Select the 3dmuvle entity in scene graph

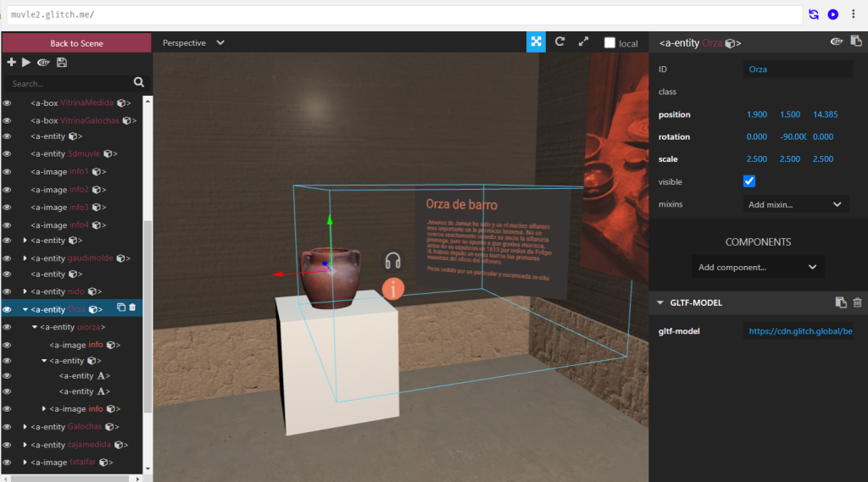83,153
